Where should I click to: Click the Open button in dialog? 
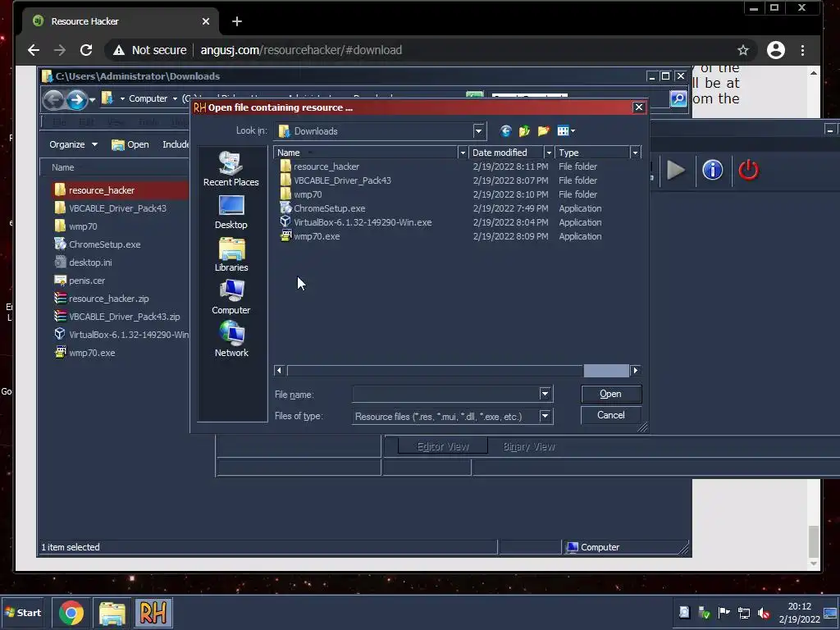(x=610, y=394)
